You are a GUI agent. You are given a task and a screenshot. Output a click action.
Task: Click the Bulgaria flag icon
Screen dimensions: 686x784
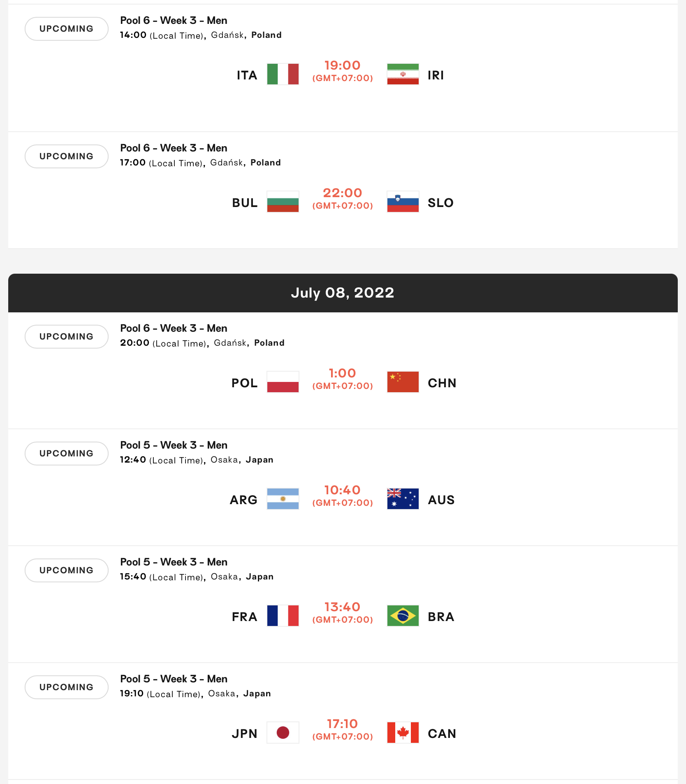click(x=283, y=202)
